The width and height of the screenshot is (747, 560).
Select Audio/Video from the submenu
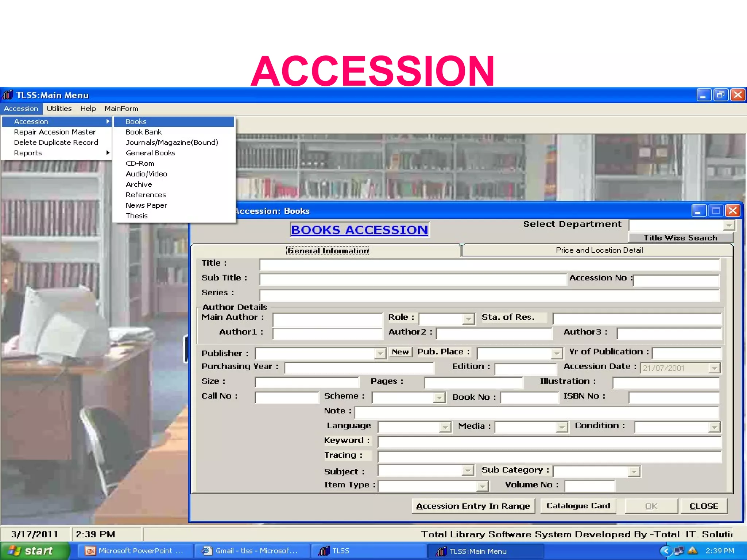pyautogui.click(x=174, y=174)
